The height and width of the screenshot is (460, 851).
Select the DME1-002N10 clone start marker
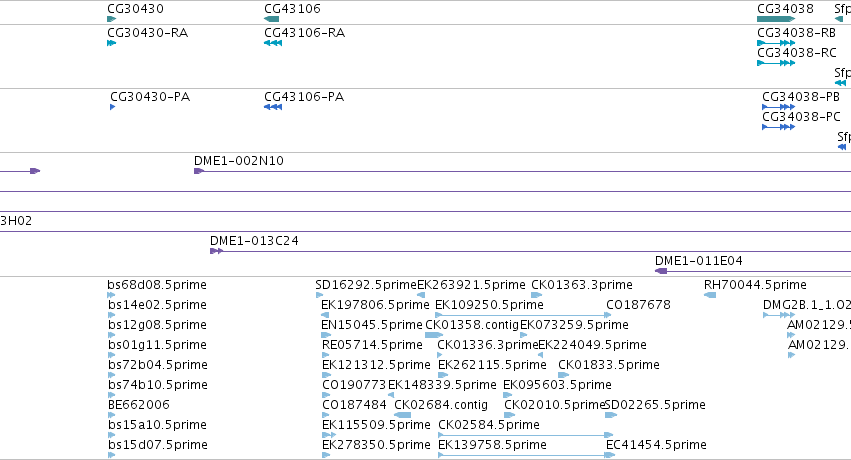[199, 171]
